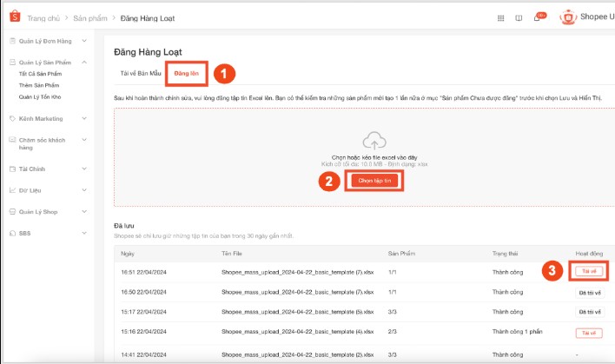The image size is (615, 364).
Task: Open the seller education book icon
Action: 519,18
